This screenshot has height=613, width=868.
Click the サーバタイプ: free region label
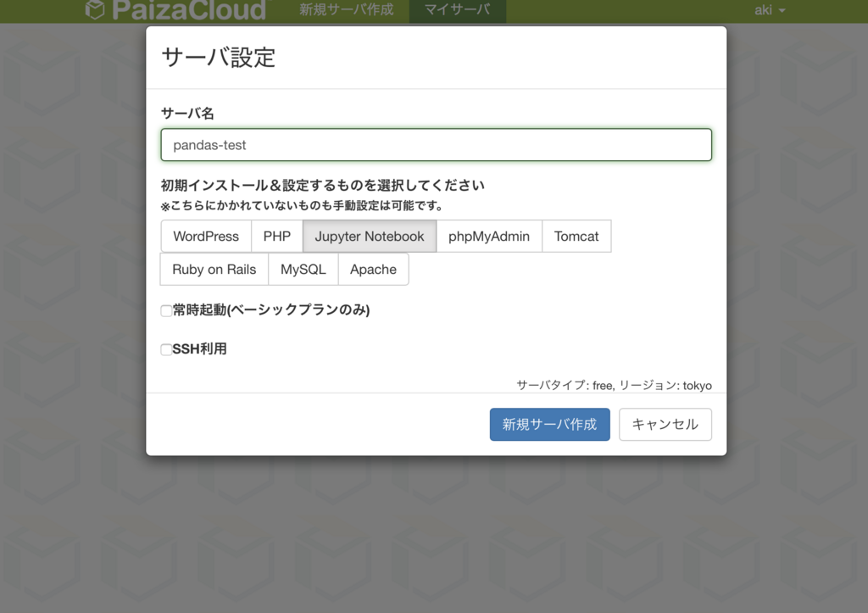point(615,385)
